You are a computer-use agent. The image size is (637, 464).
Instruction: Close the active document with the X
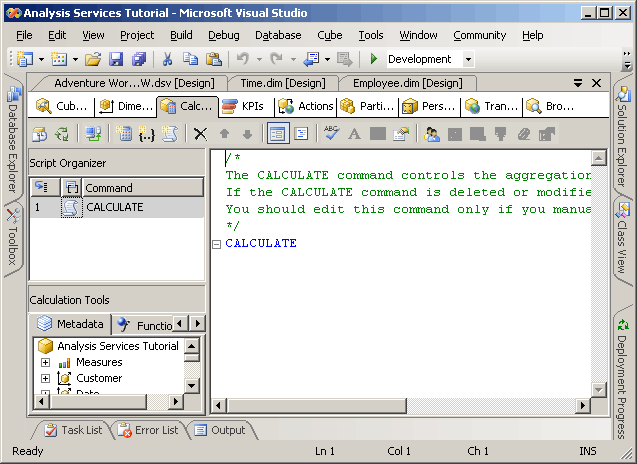596,83
